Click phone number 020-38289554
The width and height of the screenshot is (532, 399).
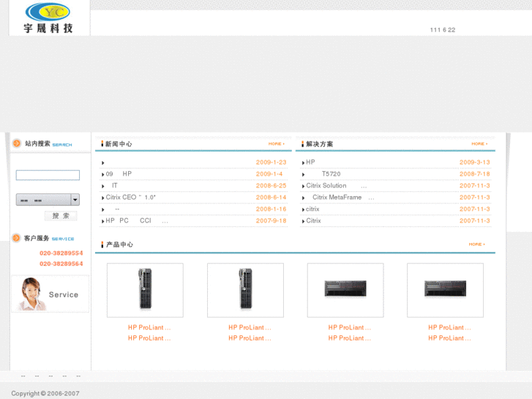61,253
